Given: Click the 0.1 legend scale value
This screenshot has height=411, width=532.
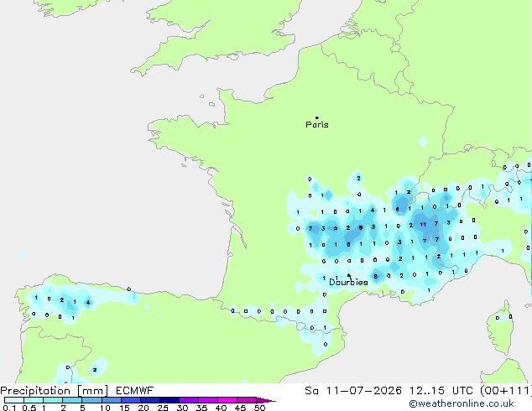Looking at the screenshot, I should pyautogui.click(x=9, y=408).
